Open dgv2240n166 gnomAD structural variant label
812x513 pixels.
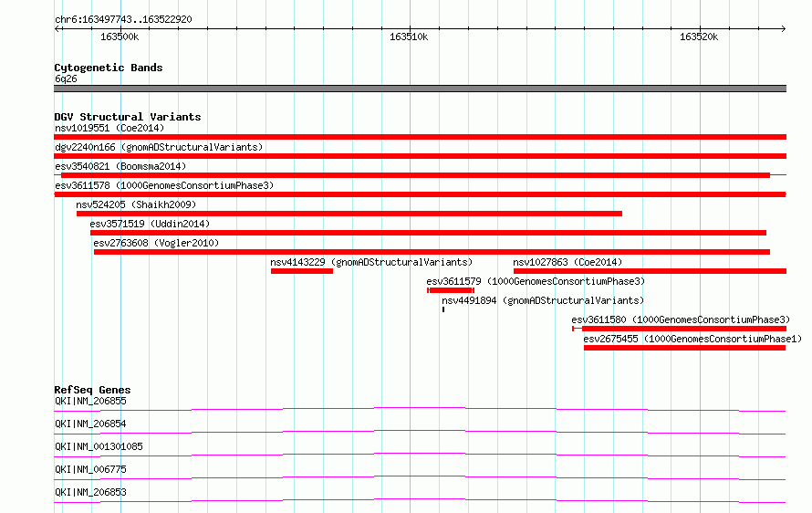159,147
